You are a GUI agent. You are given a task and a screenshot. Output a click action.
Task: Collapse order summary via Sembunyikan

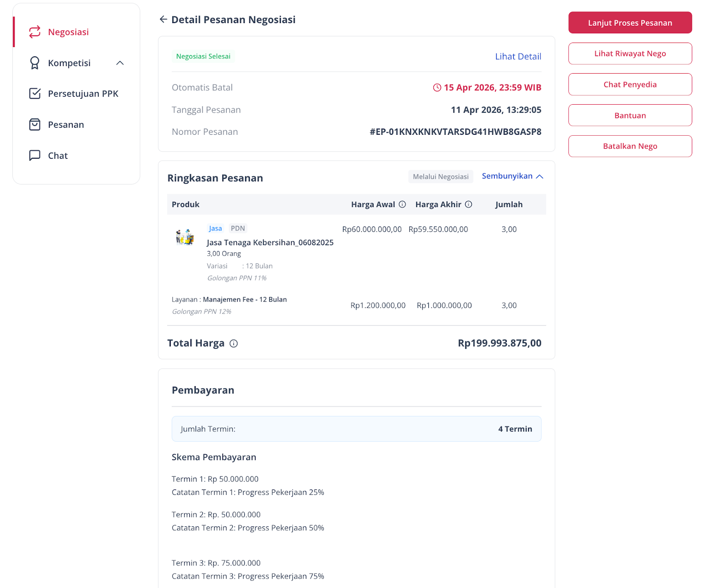513,176
